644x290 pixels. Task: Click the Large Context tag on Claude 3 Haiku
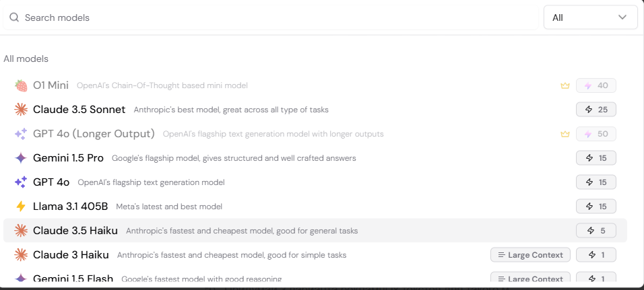(530, 255)
